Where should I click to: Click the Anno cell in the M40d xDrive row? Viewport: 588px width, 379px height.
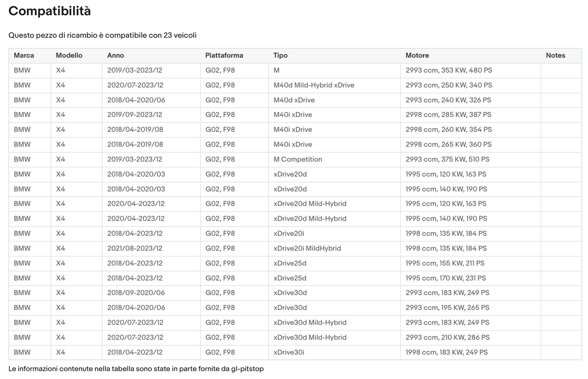tap(136, 100)
